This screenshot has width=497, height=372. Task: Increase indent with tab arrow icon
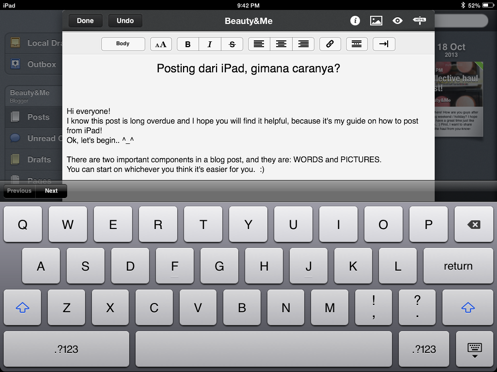tap(384, 44)
